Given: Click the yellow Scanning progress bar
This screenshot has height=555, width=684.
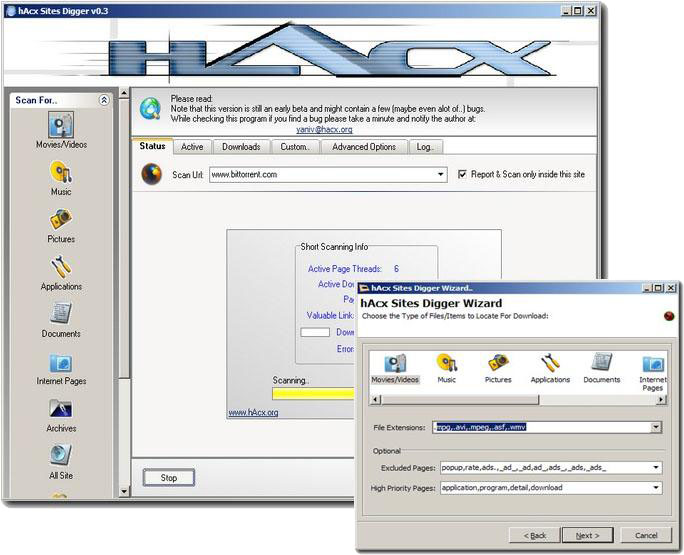Looking at the screenshot, I should (x=313, y=394).
